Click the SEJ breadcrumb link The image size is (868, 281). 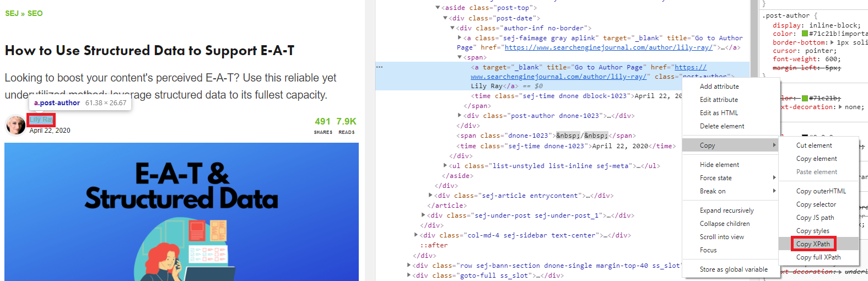[12, 13]
